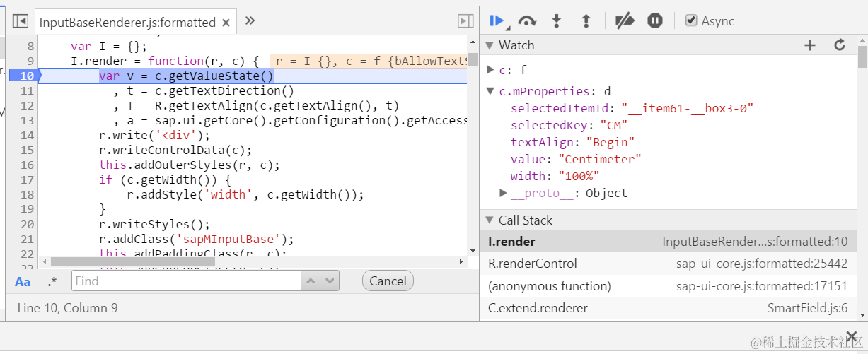
Task: Step into next function call
Action: pyautogui.click(x=557, y=21)
